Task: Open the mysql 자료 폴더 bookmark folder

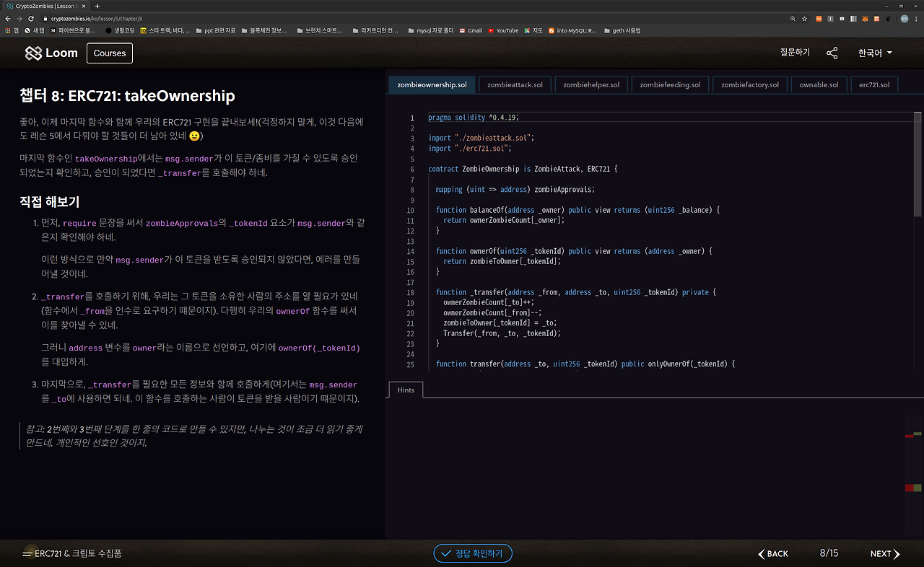Action: [431, 30]
